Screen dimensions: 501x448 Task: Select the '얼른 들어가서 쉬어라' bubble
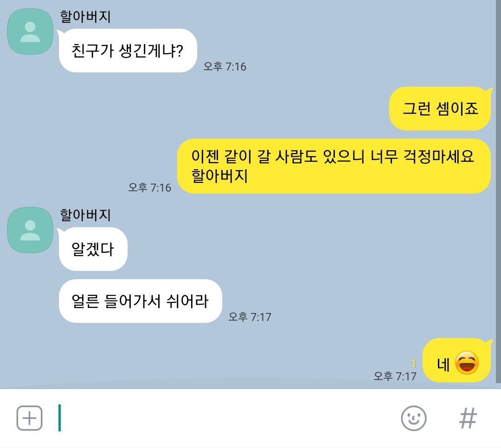pyautogui.click(x=140, y=301)
